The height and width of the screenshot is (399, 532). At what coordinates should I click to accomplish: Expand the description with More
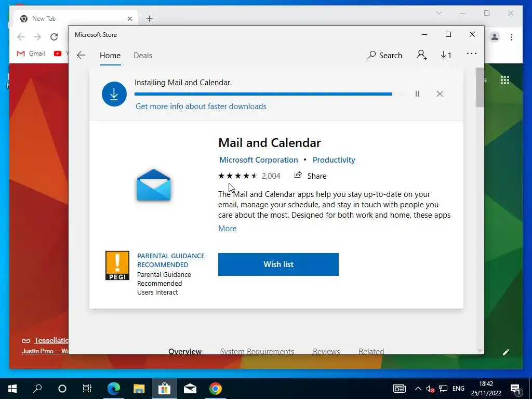click(228, 229)
